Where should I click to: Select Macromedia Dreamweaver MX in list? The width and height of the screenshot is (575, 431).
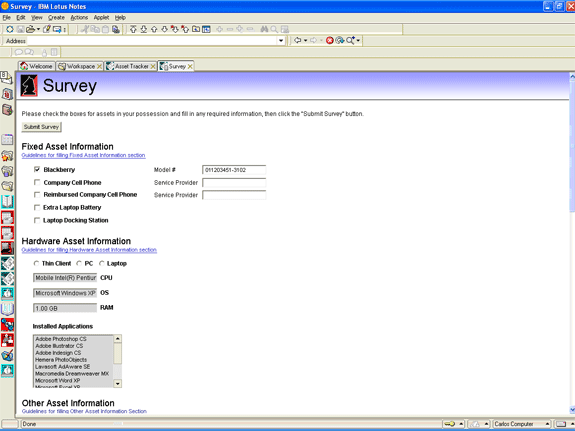click(72, 373)
